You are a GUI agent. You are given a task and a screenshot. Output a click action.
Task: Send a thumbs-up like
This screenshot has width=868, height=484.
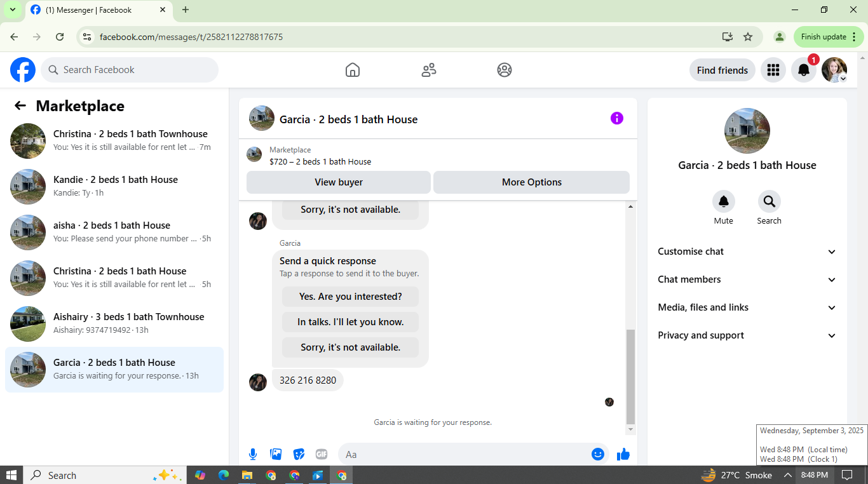coord(623,454)
